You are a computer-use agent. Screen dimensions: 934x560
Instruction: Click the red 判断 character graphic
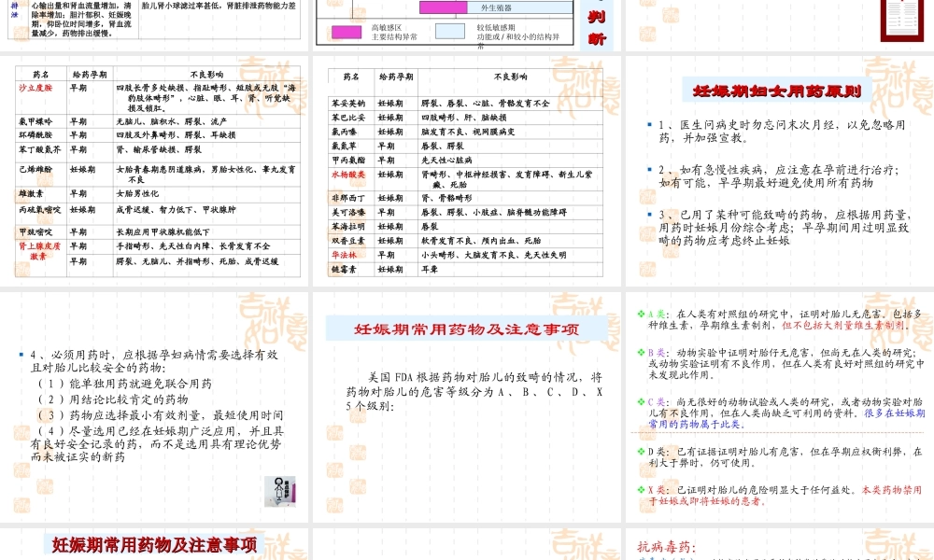(596, 24)
